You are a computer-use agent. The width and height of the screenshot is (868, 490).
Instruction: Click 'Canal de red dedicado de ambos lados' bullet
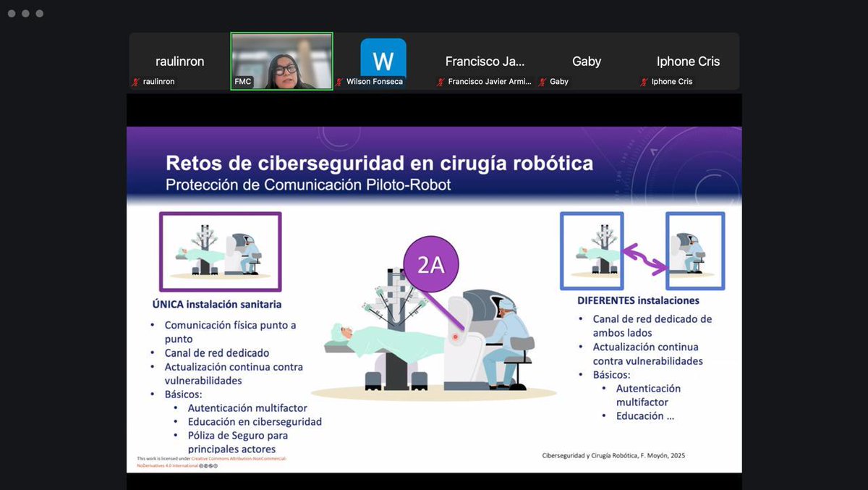[x=652, y=326]
